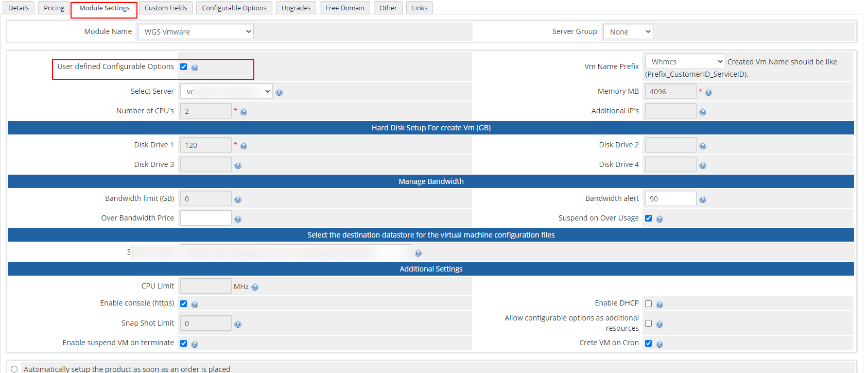
Task: Select automatic setup when order is placed
Action: [14, 369]
